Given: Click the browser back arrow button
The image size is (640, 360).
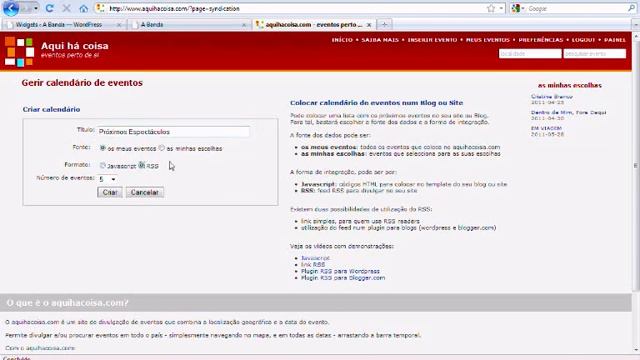Looking at the screenshot, I should (x=11, y=8).
